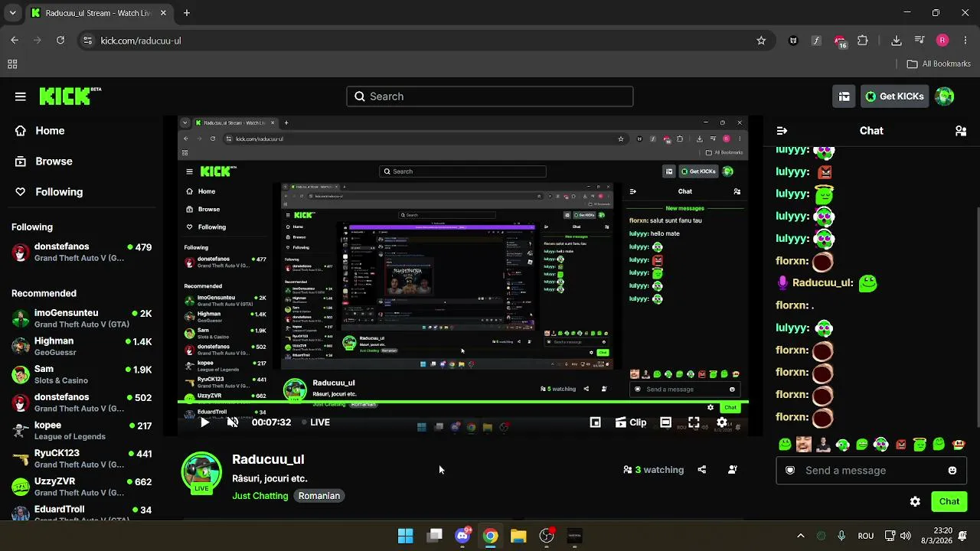Image resolution: width=980 pixels, height=551 pixels.
Task: Open the imoGensunteu recommended channel
Action: click(82, 318)
